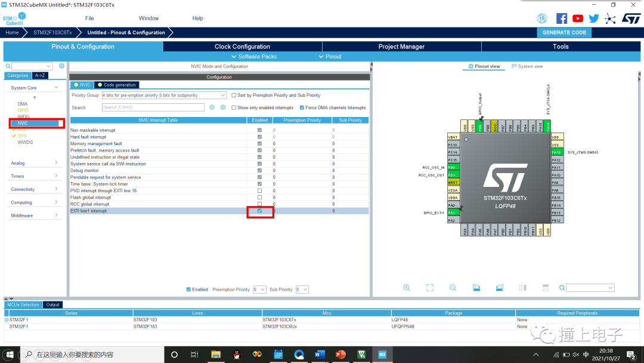This screenshot has height=363, width=644.
Task: Expand the Connectivity category
Action: point(35,189)
